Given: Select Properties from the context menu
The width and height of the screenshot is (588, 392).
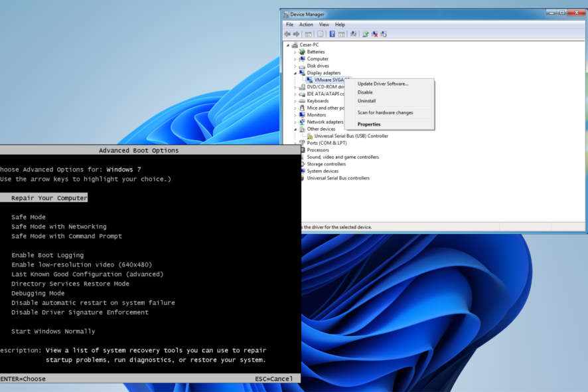Looking at the screenshot, I should point(368,124).
